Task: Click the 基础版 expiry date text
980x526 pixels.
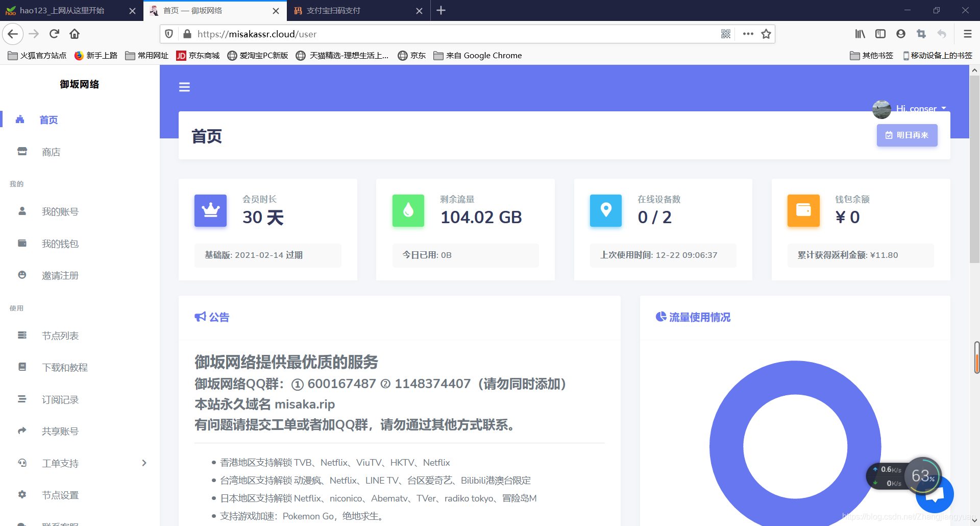Action: [x=254, y=255]
